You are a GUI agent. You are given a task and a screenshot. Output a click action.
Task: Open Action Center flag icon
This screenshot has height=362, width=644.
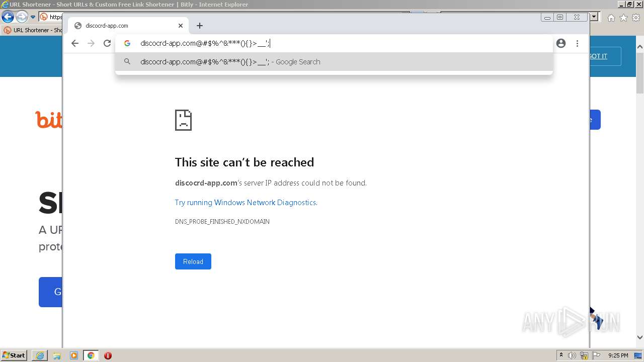pyautogui.click(x=596, y=355)
